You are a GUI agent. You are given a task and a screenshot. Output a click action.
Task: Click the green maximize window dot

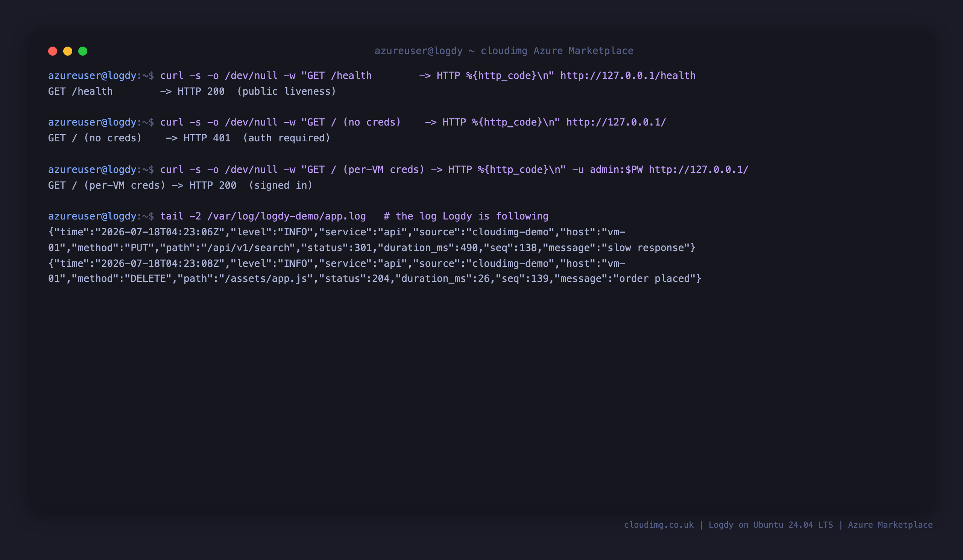[x=82, y=51]
